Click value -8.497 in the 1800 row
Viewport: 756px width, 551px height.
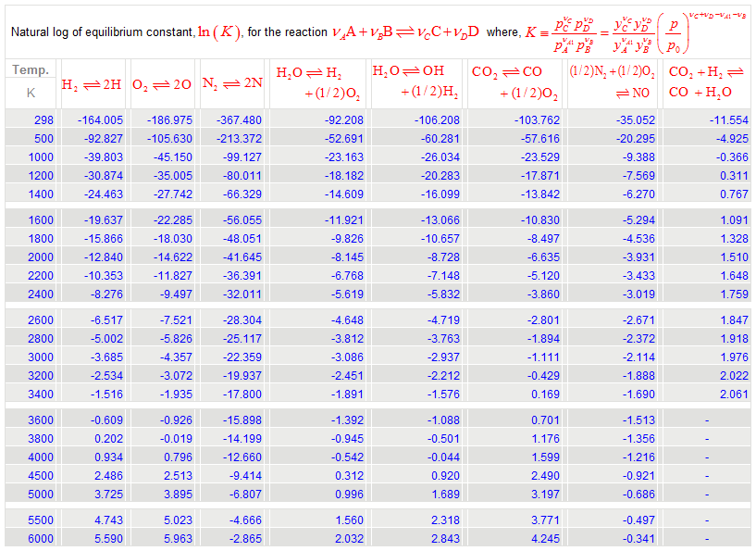point(543,238)
